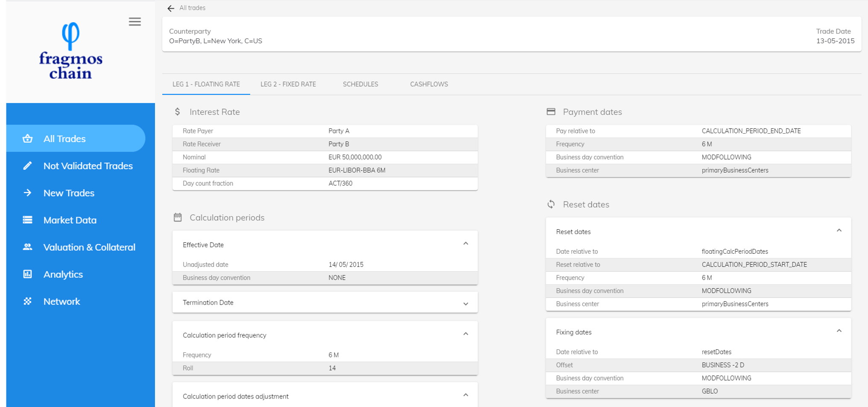Open the Schedules tab
The image size is (868, 407).
coord(360,84)
